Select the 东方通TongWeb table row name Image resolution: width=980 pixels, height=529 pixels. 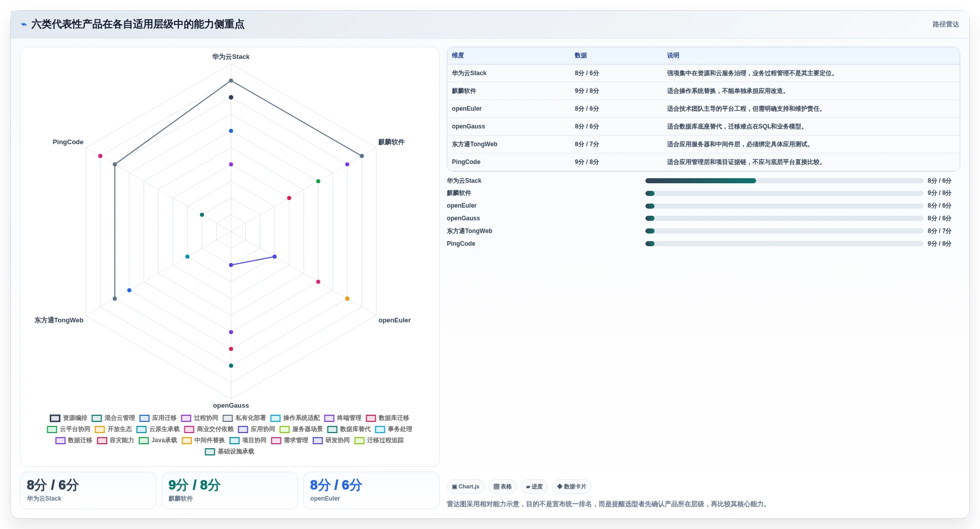pos(475,144)
